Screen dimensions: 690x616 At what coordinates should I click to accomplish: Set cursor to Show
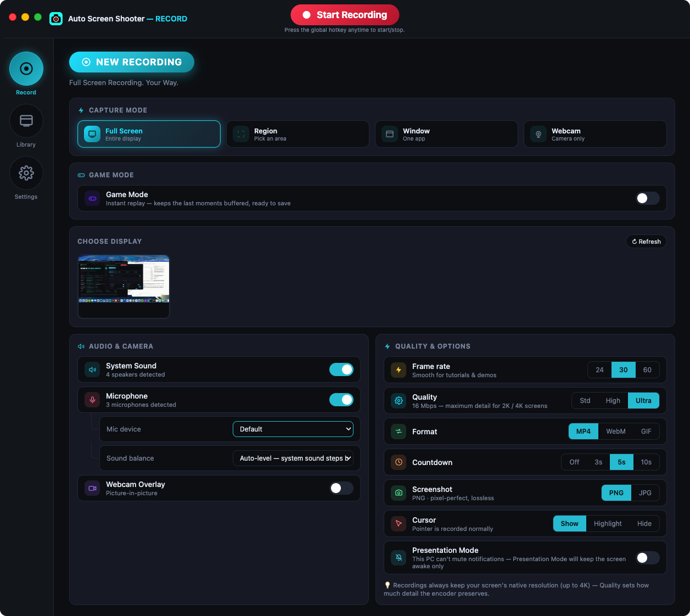[569, 524]
